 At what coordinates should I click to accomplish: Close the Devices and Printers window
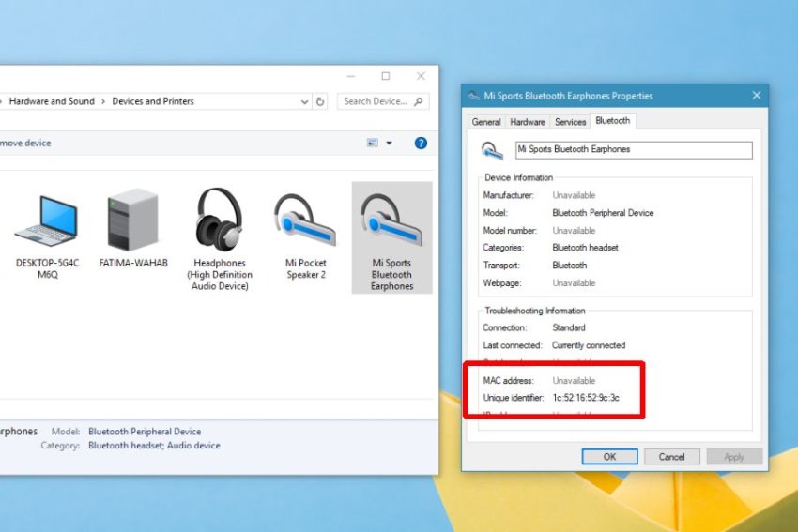421,76
